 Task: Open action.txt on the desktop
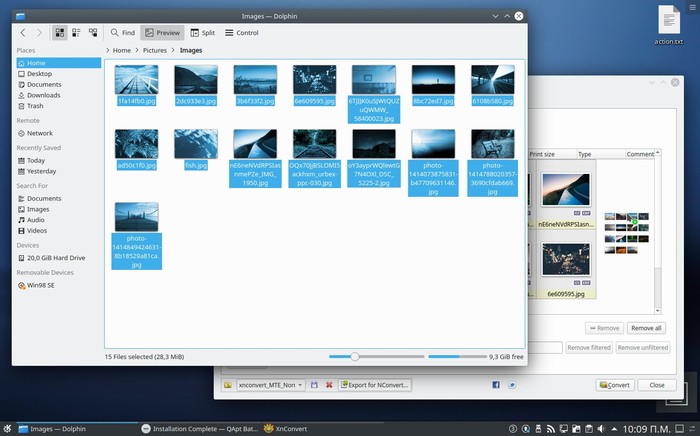tap(668, 25)
